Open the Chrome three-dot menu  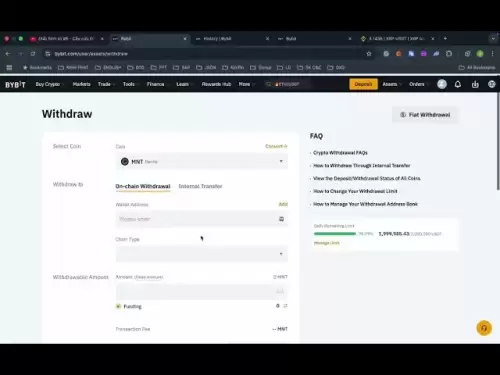492,54
